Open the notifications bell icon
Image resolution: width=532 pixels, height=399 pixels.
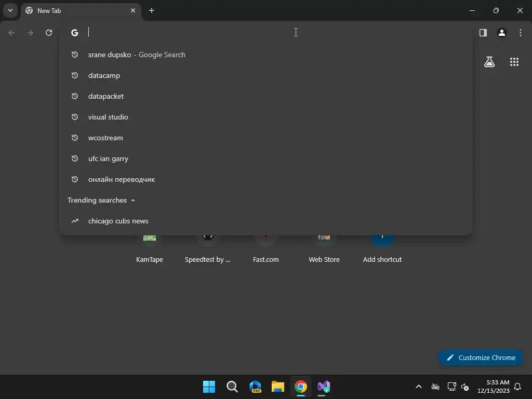point(518,387)
